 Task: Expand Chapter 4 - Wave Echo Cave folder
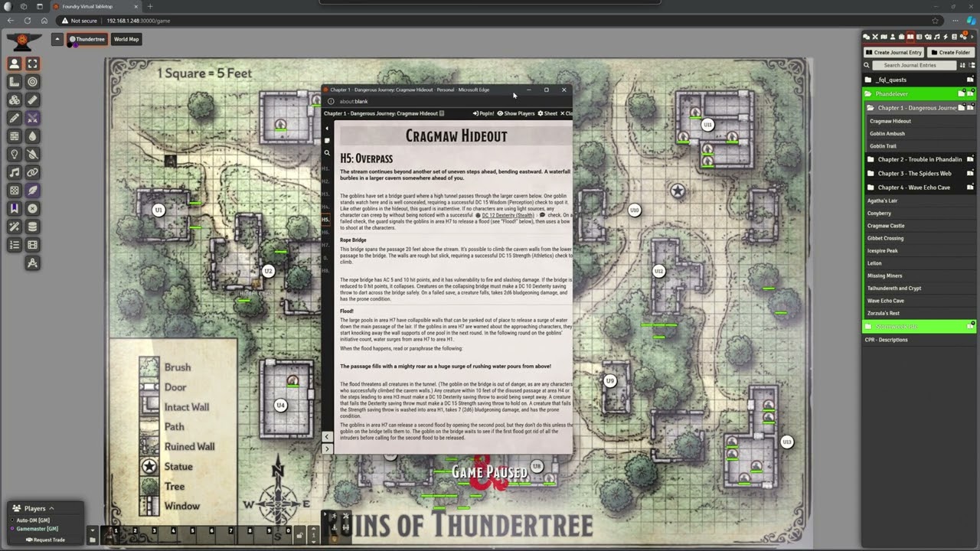point(920,187)
